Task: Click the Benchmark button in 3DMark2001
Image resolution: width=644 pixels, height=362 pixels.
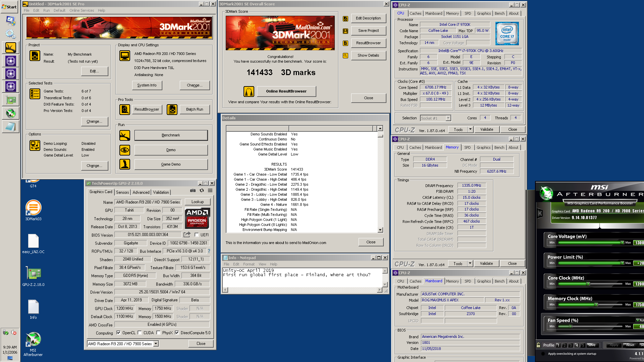Action: click(171, 135)
